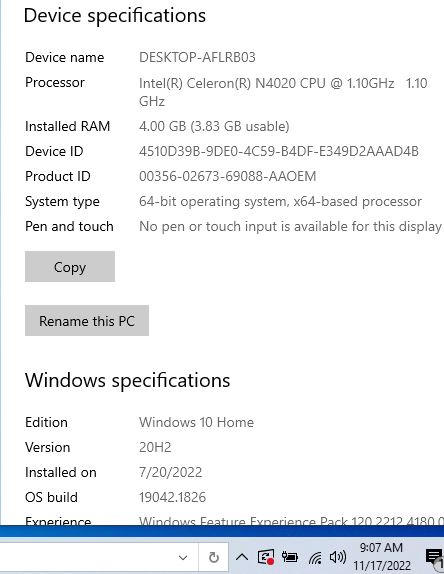Open the taskbar address toolbar dropdown arrow
Image resolution: width=444 pixels, height=574 pixels.
click(x=183, y=558)
